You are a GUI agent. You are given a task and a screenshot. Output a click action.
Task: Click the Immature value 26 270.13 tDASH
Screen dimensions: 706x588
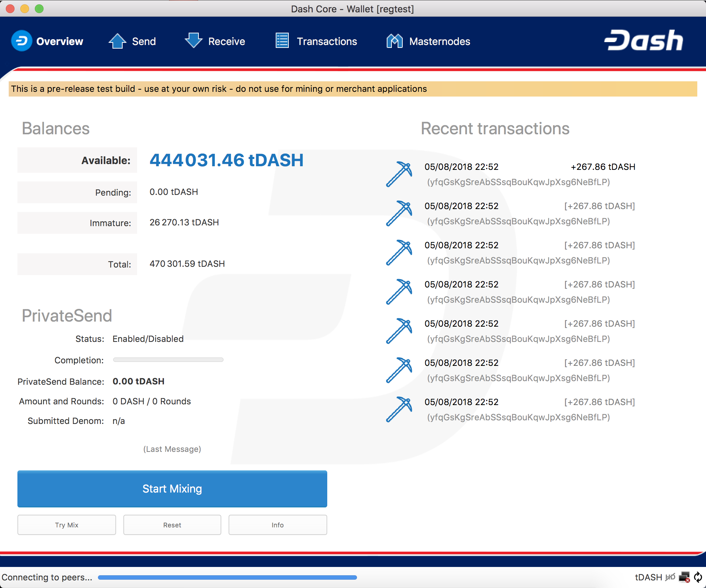pos(184,222)
